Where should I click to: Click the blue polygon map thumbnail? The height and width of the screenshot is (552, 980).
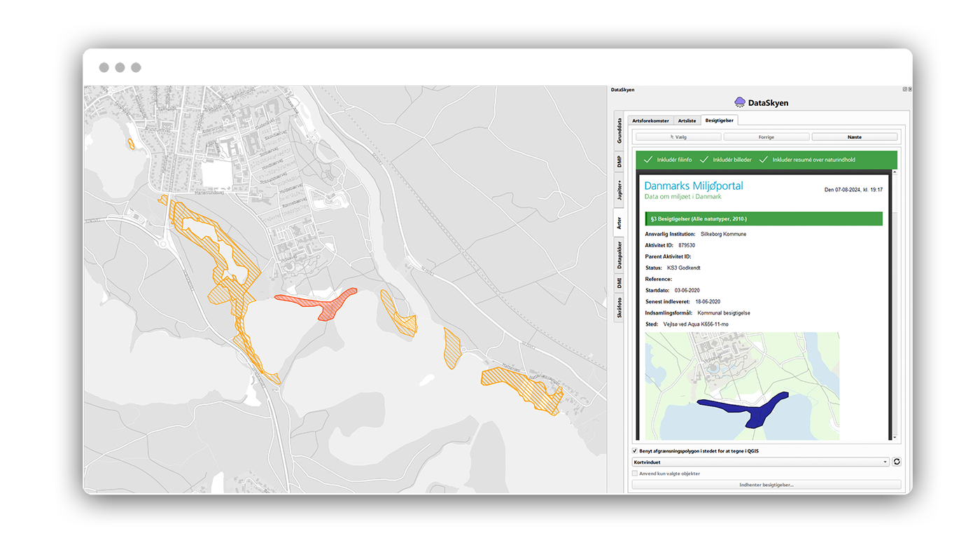(x=743, y=386)
